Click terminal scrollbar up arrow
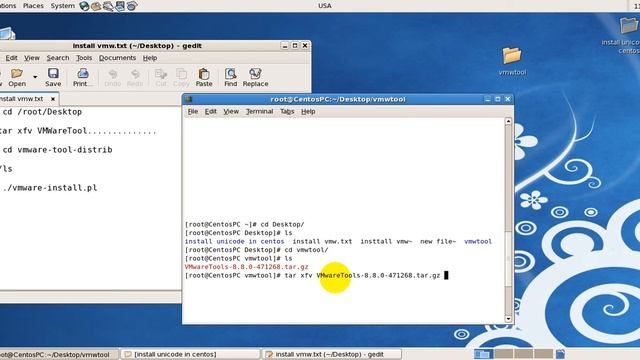The width and height of the screenshot is (640, 360). click(508, 121)
